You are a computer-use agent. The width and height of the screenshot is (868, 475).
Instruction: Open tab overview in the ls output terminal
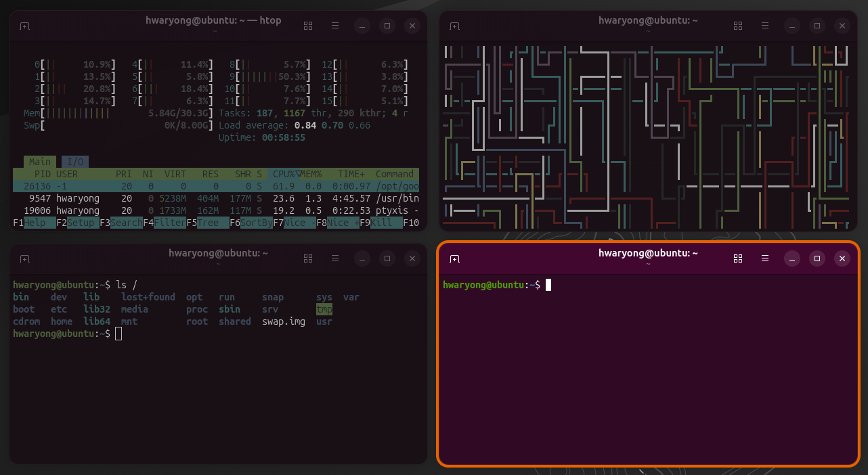click(308, 258)
